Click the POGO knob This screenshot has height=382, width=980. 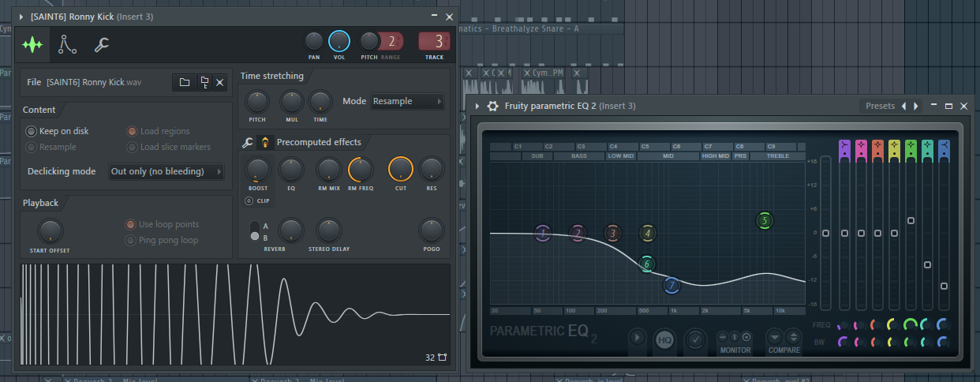431,230
